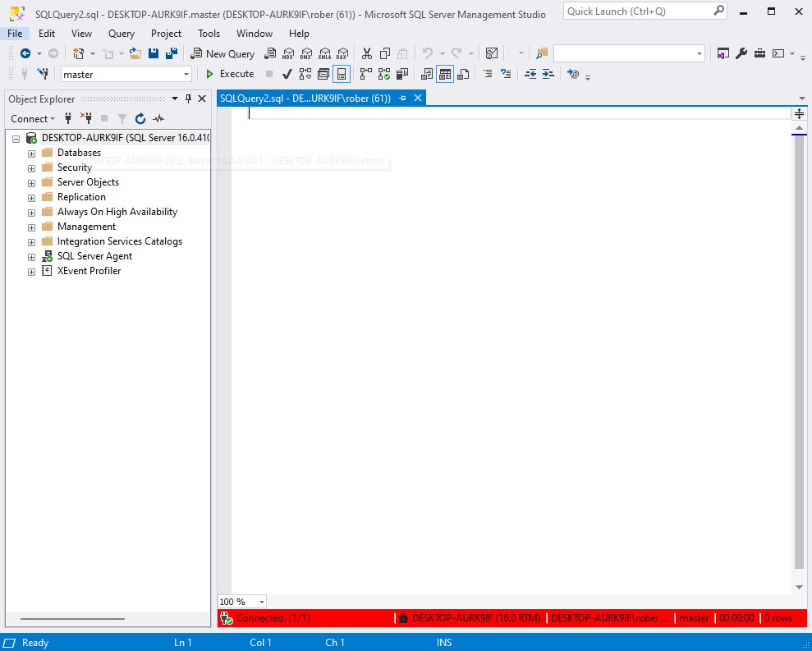Open Activity Monitor from Object Explorer toolbar
This screenshot has height=651, width=812.
(158, 118)
